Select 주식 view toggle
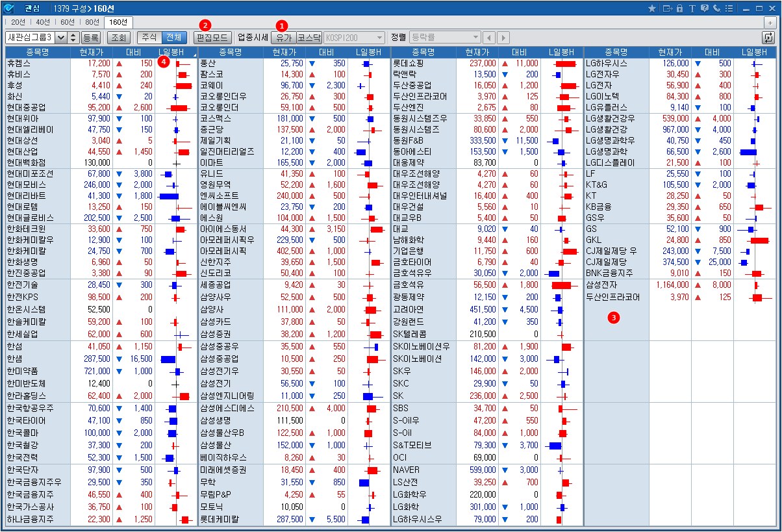This screenshot has width=782, height=532. (x=149, y=38)
